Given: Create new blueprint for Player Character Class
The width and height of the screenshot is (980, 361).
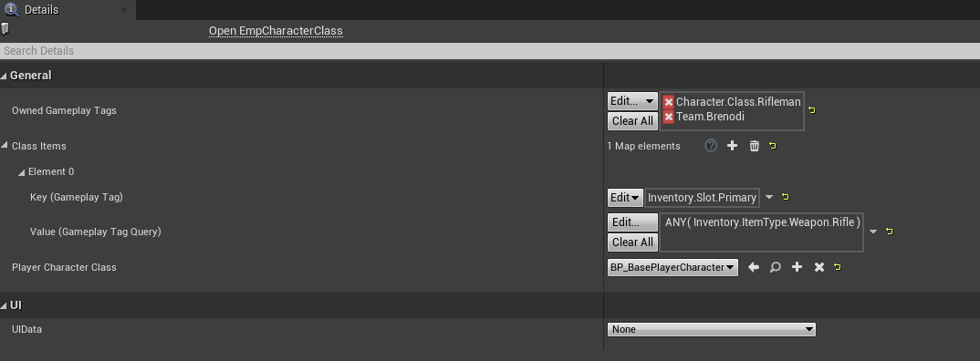Looking at the screenshot, I should [x=797, y=267].
